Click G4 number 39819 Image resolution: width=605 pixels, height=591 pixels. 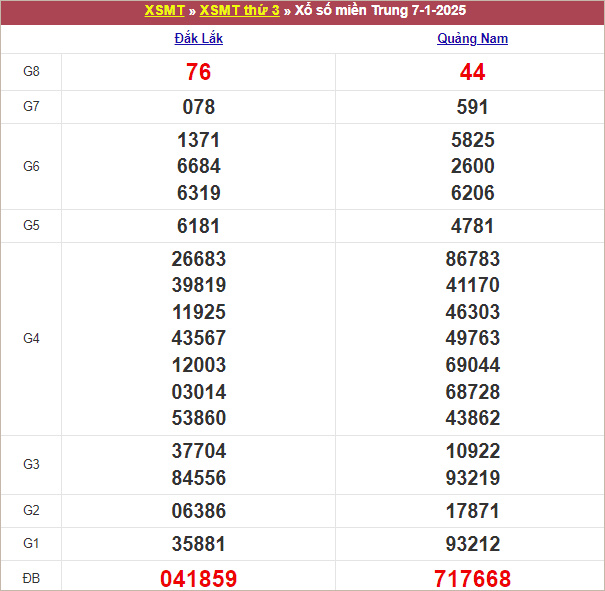click(198, 285)
